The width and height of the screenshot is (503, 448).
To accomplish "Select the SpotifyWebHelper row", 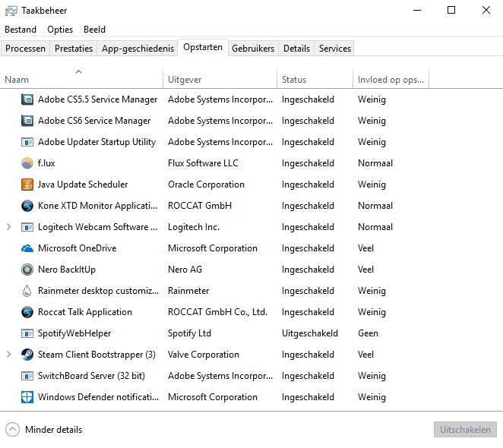I will pyautogui.click(x=74, y=333).
